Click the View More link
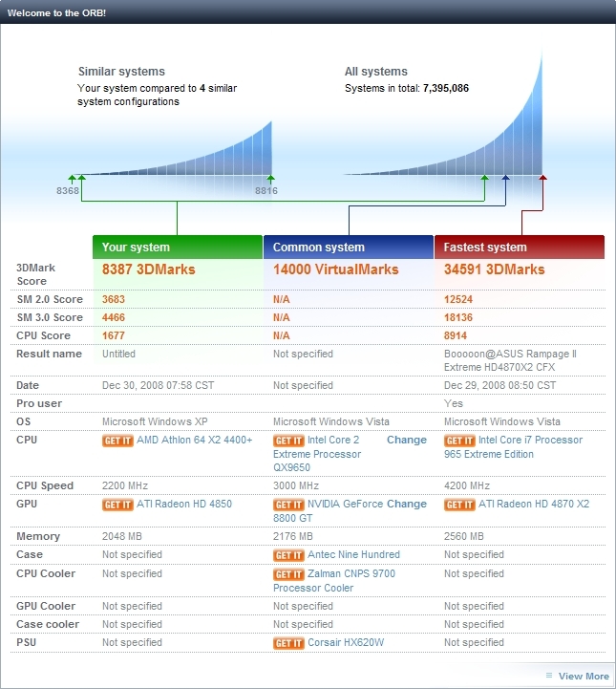The width and height of the screenshot is (616, 689). tap(584, 676)
